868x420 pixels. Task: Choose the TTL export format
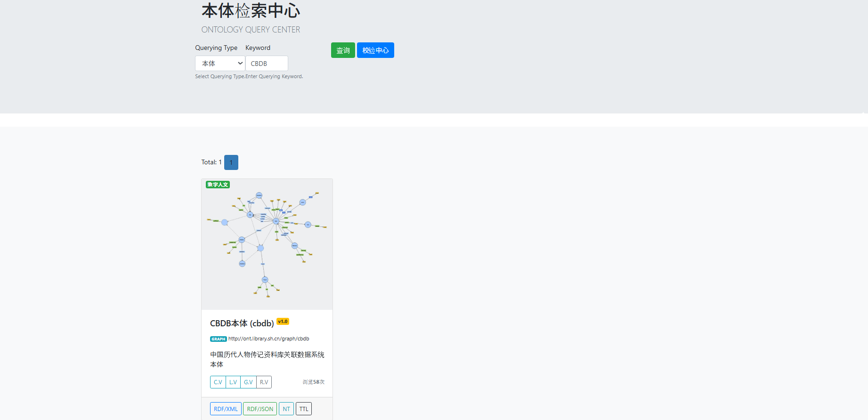point(304,409)
